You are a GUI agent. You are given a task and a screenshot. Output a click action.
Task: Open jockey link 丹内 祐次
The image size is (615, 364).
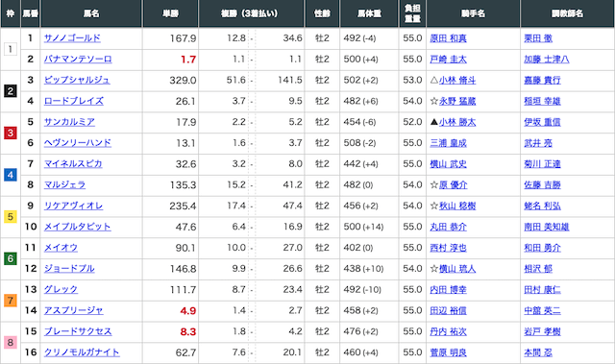[448, 331]
